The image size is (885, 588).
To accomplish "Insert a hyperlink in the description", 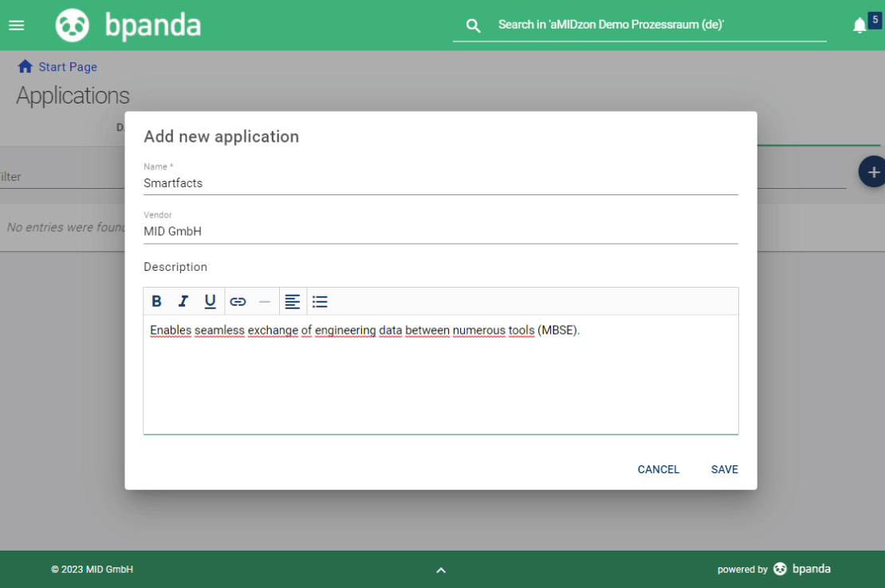I will tap(238, 302).
